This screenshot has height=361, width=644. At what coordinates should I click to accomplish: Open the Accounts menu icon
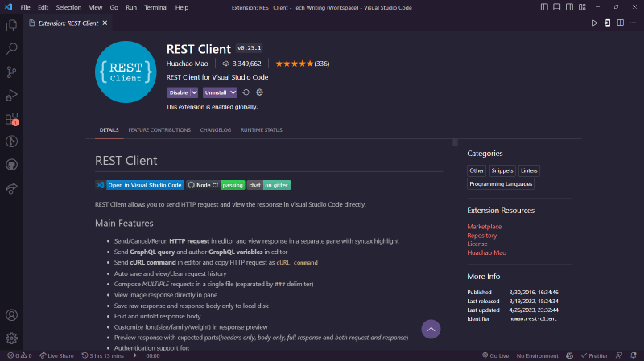point(11,315)
